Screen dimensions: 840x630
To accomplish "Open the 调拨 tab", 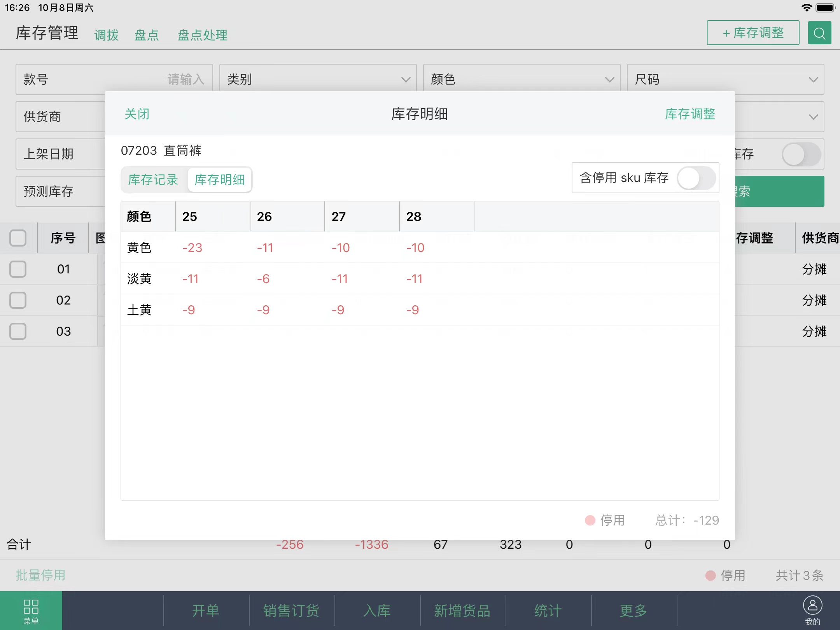I will click(107, 35).
